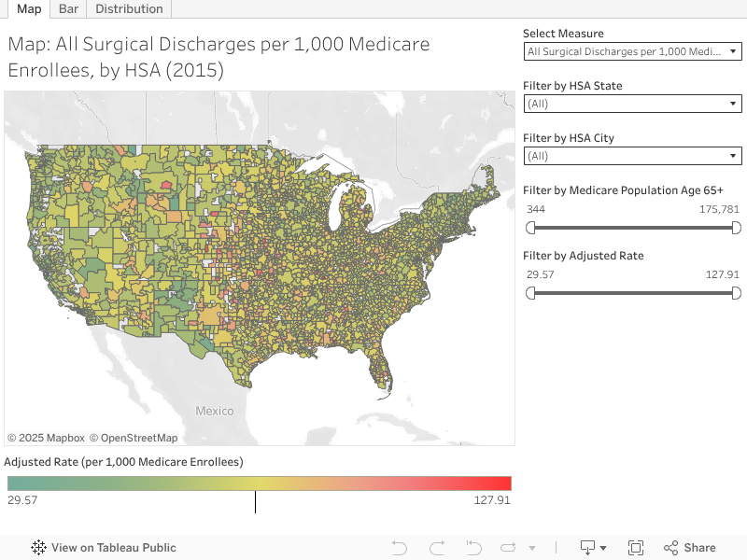Expand the Filter by HSA State dropdown
This screenshot has height=560, width=747.
point(633,104)
